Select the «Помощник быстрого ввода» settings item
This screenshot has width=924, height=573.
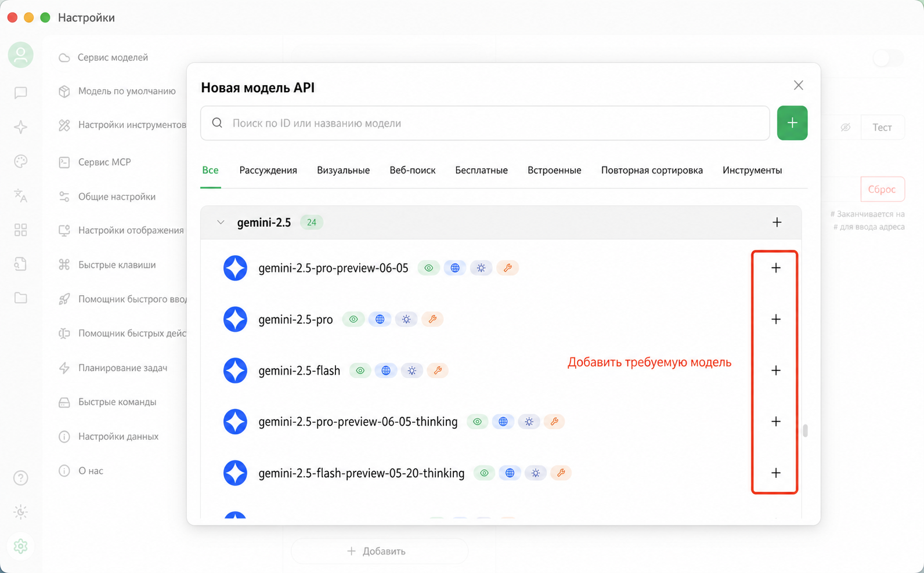click(x=122, y=299)
